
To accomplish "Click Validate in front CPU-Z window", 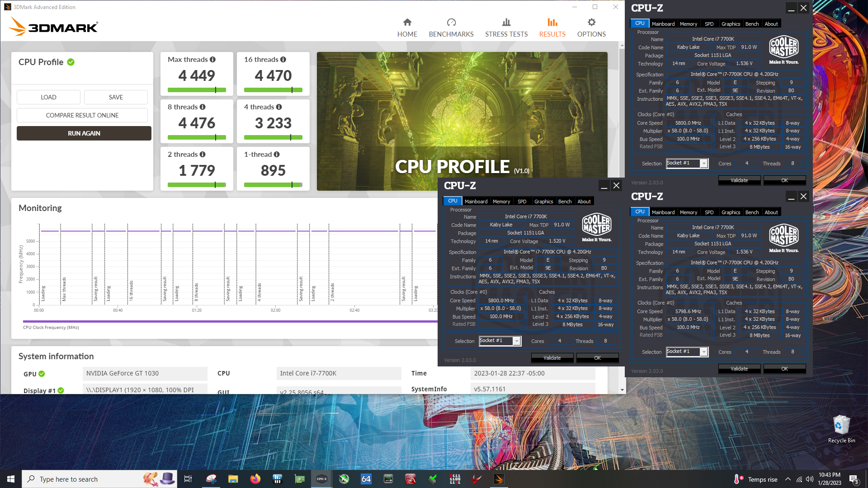I will [x=552, y=358].
